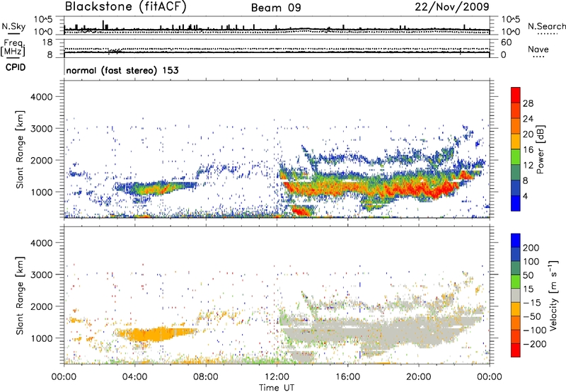Click the gray -15 to 15 velocity band

(516, 295)
